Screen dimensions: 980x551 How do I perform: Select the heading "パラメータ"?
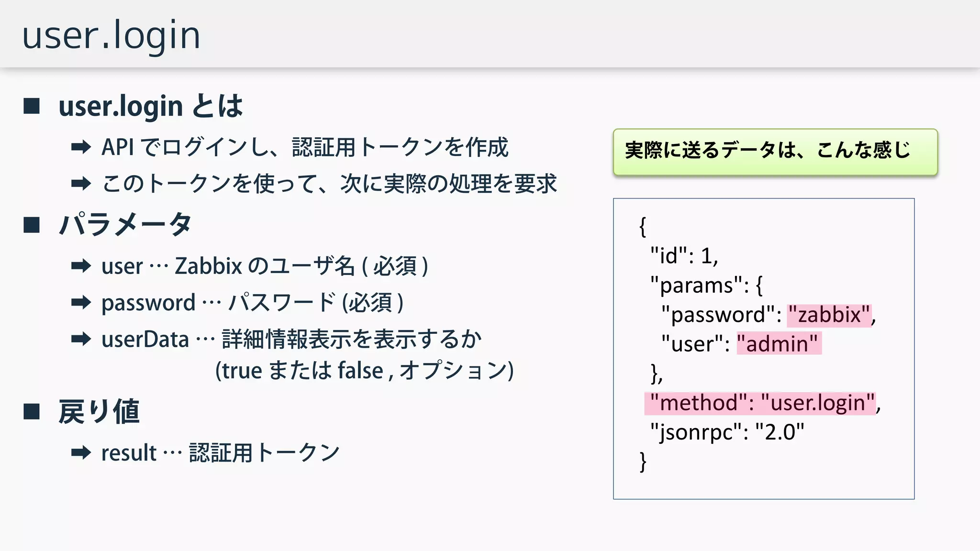(x=125, y=224)
